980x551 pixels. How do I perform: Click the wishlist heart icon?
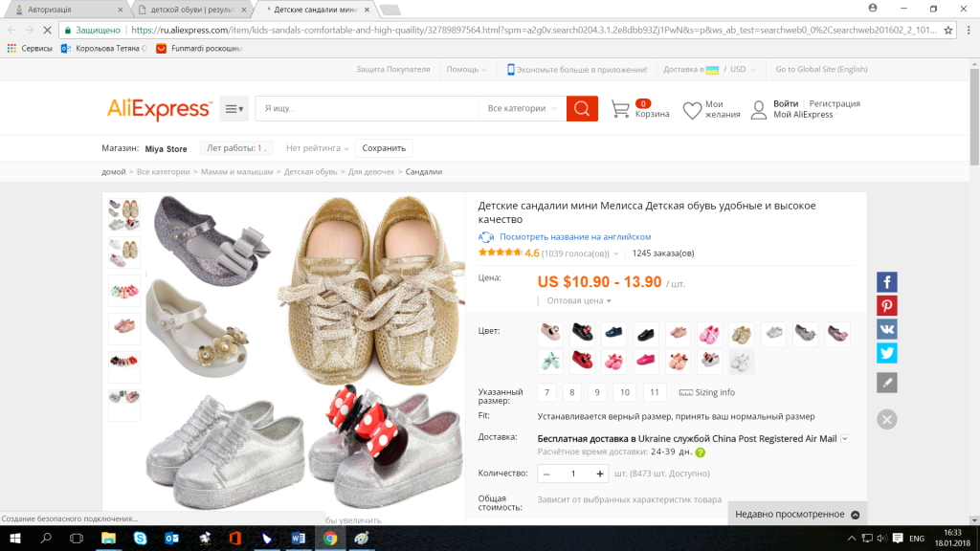(692, 110)
